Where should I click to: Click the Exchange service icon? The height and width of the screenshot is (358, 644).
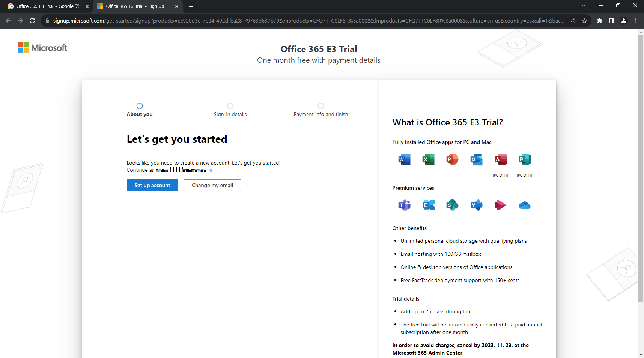pyautogui.click(x=428, y=205)
